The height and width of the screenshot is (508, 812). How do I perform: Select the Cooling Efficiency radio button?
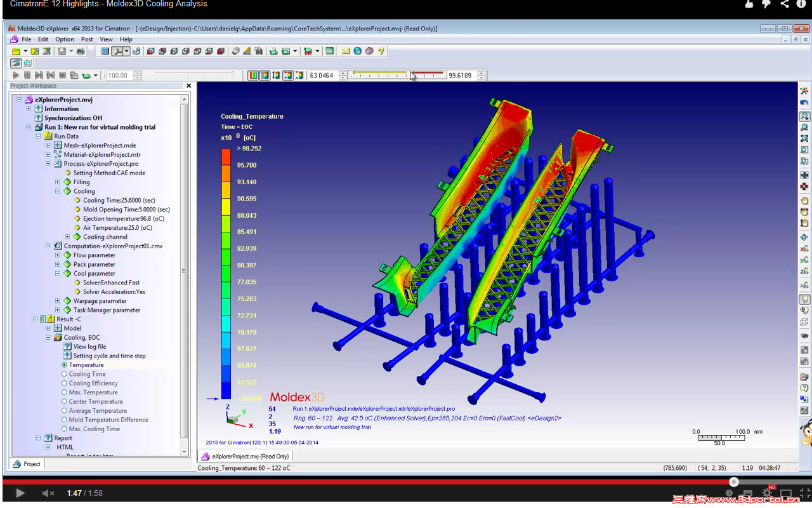pyautogui.click(x=64, y=384)
